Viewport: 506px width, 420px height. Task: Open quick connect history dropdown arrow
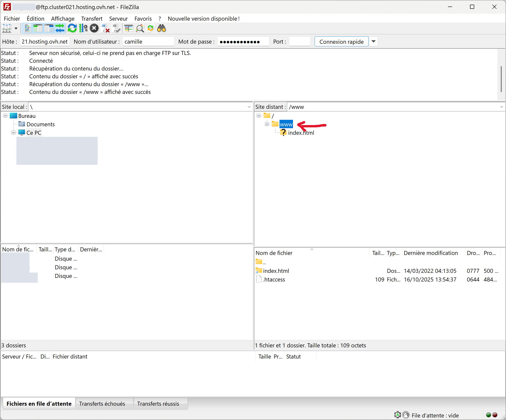coord(373,41)
